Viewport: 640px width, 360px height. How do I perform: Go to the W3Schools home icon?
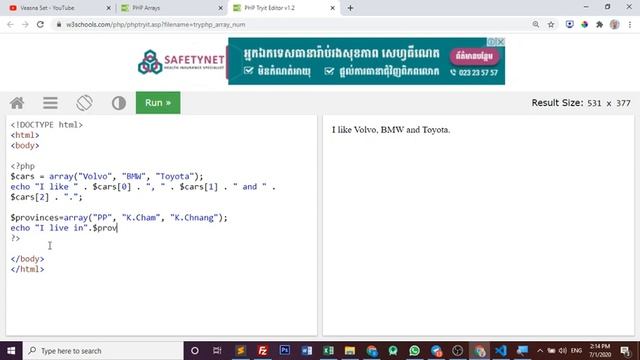[x=17, y=103]
